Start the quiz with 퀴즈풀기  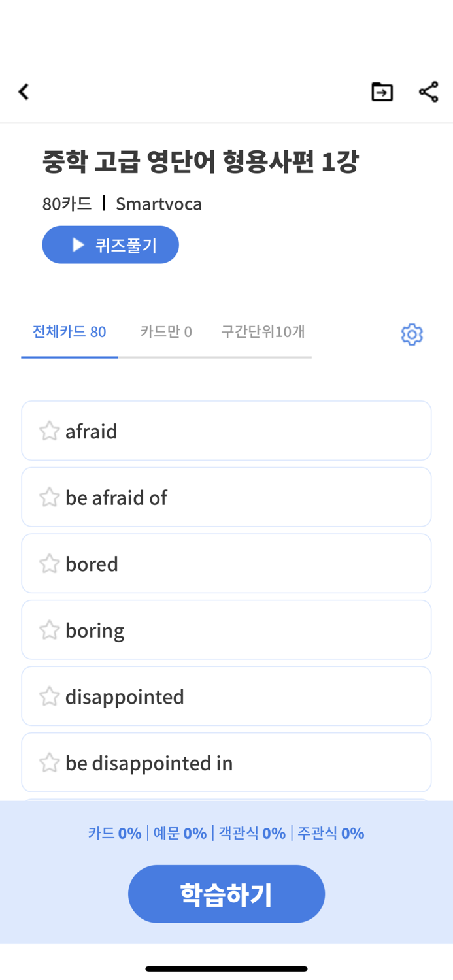point(110,244)
